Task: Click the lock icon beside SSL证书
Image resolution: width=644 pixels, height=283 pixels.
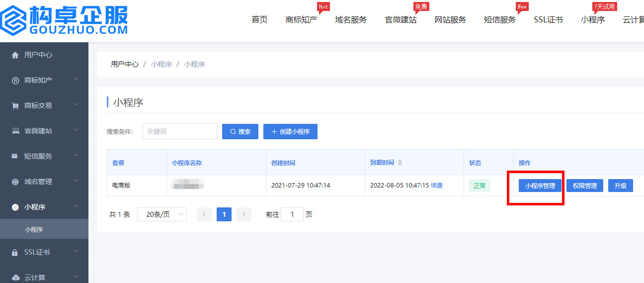Action: (15, 253)
